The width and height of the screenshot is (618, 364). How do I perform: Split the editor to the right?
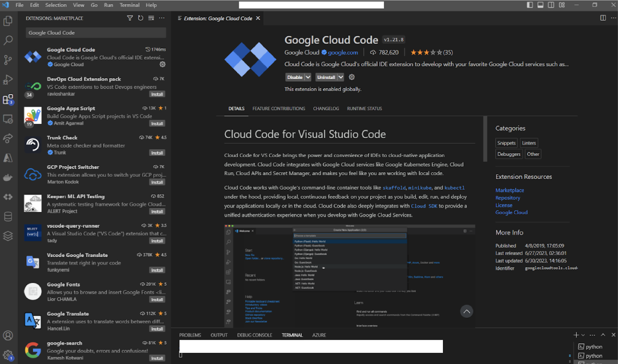(x=603, y=18)
